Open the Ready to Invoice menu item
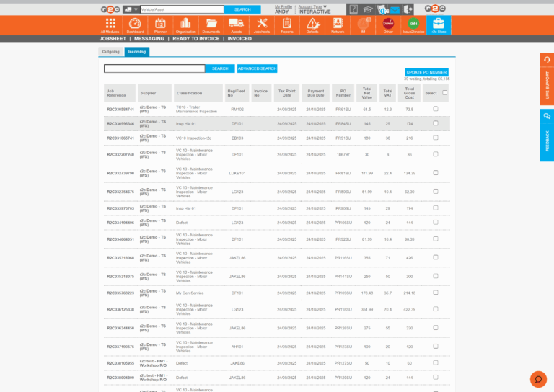The image size is (554, 392). coord(198,39)
